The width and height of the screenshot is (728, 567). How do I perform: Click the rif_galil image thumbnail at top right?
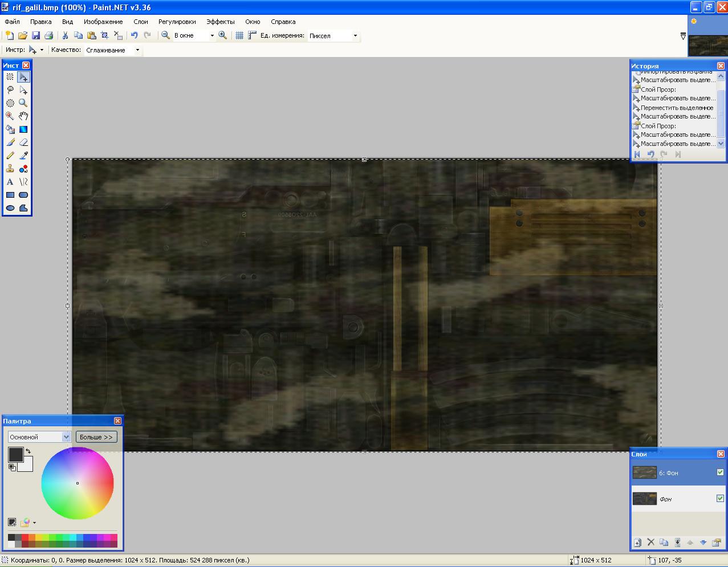(707, 45)
